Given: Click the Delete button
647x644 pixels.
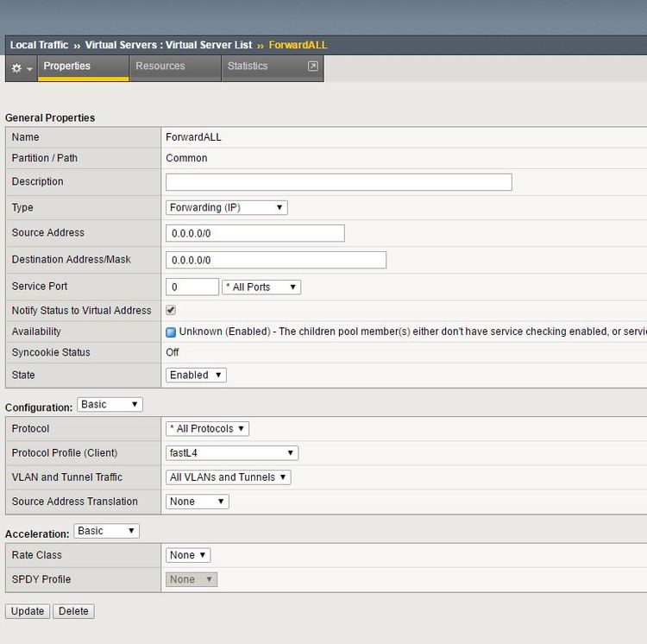Looking at the screenshot, I should click(x=73, y=611).
